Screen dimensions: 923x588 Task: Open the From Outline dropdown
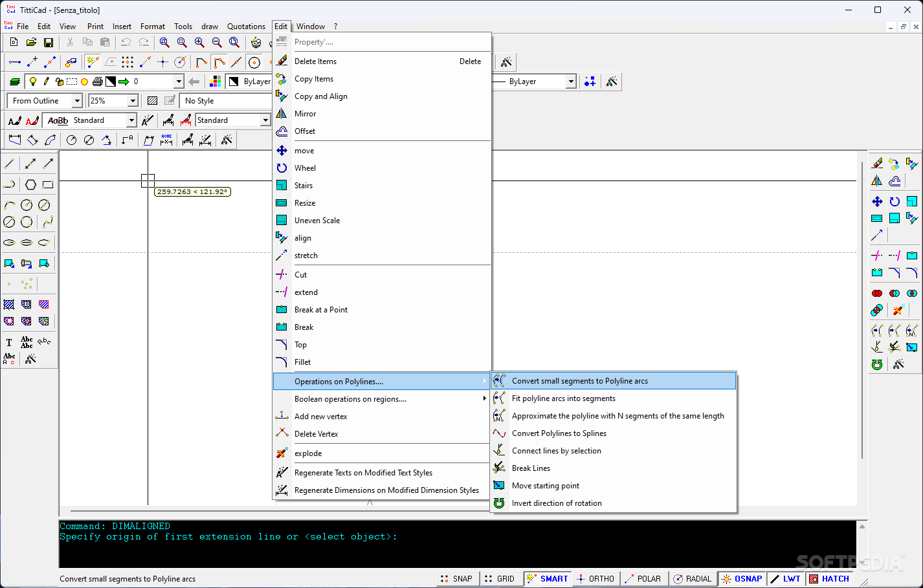pos(77,101)
